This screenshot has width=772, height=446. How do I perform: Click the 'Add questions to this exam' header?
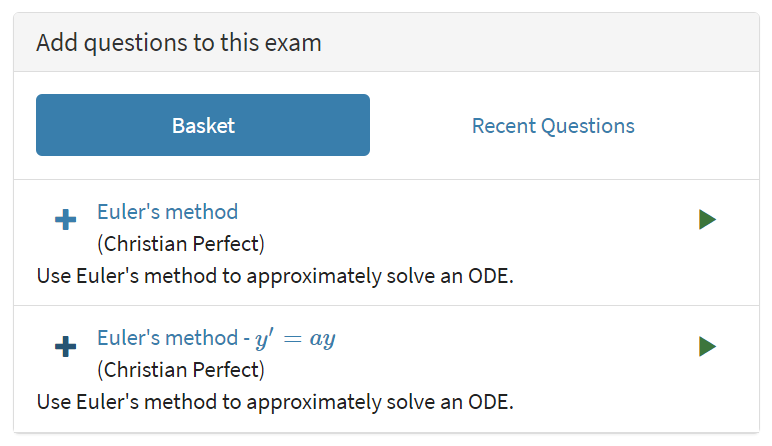[x=179, y=43]
